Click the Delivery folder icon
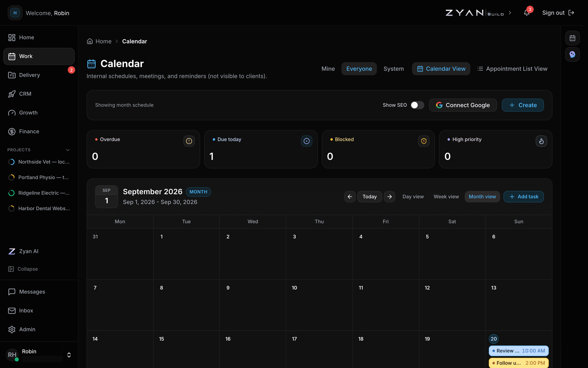 click(12, 75)
